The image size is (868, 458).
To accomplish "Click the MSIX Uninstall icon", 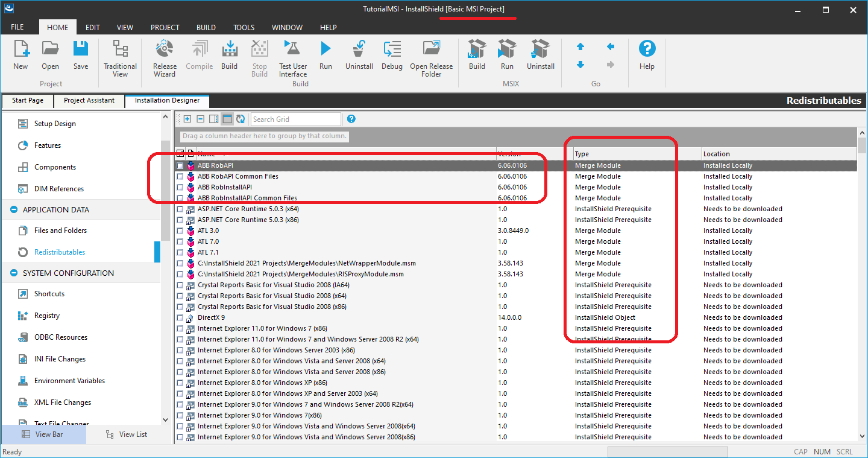I will point(541,56).
